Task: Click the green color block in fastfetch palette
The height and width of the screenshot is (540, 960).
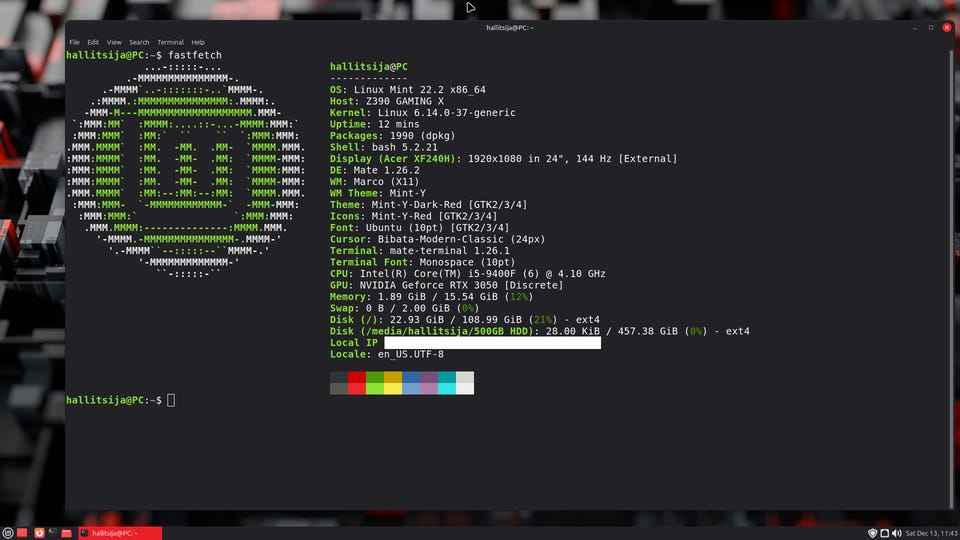Action: [x=375, y=383]
